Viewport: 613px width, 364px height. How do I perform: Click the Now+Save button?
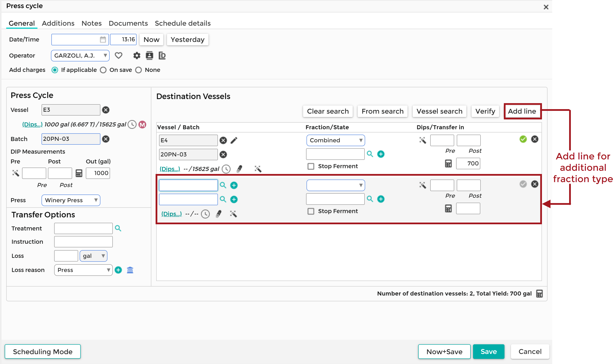tap(444, 352)
